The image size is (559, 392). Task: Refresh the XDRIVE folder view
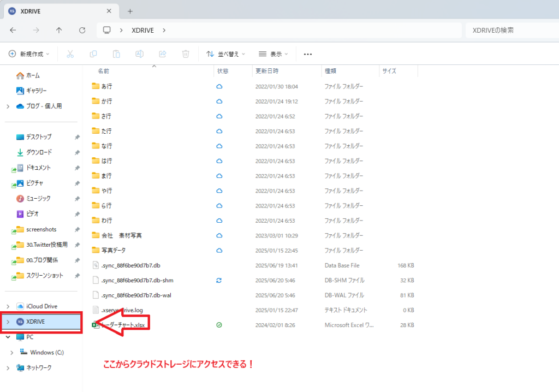pyautogui.click(x=82, y=31)
